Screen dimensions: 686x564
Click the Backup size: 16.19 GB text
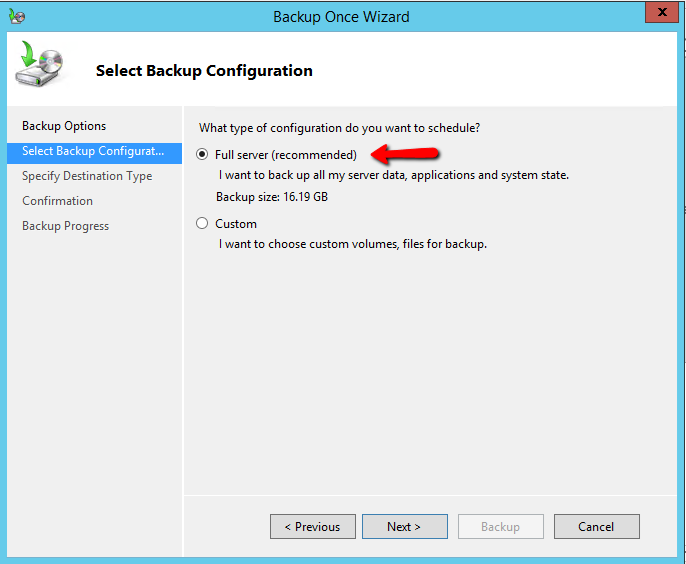pyautogui.click(x=272, y=197)
